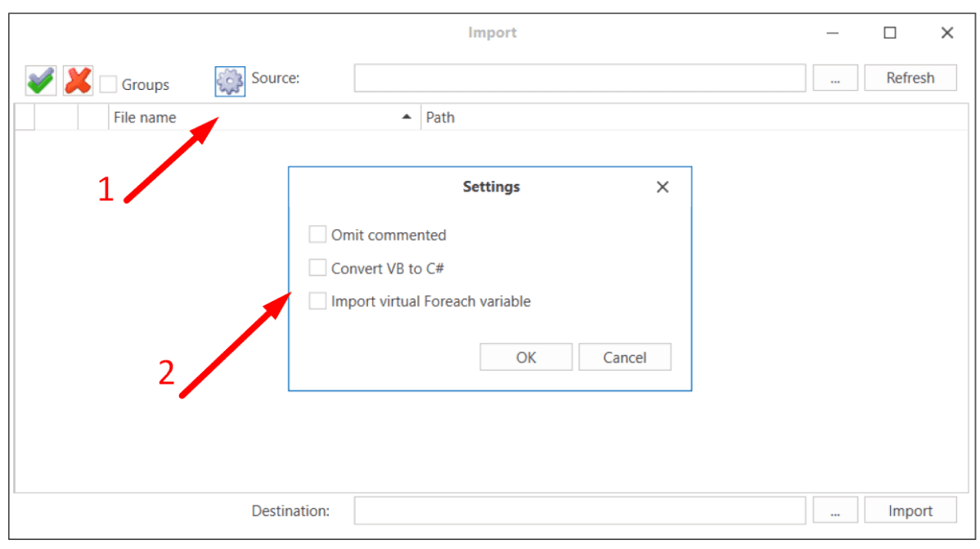Image resolution: width=980 pixels, height=549 pixels.
Task: Click the green checkmark select-all icon
Action: point(41,81)
